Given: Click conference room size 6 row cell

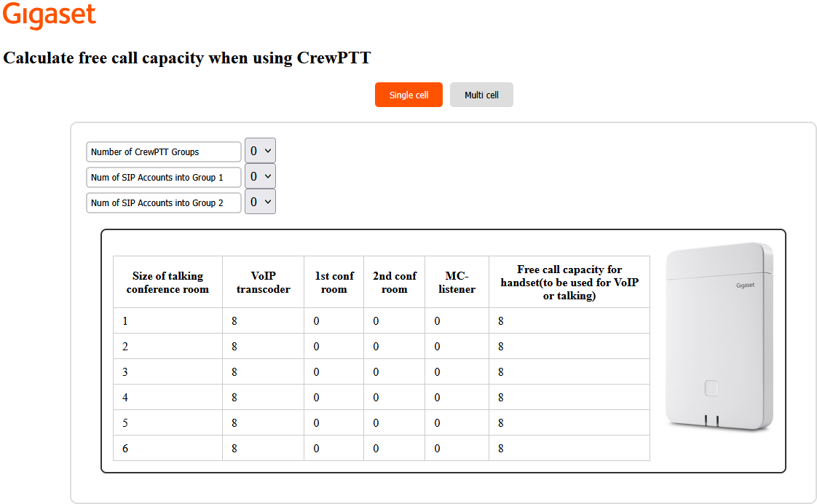Looking at the screenshot, I should click(x=167, y=449).
